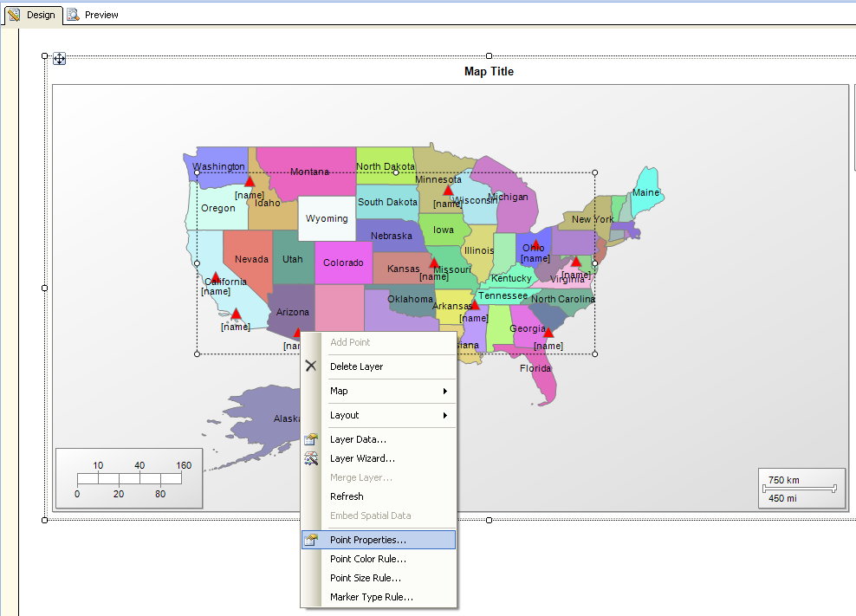This screenshot has height=616, width=856.
Task: Click the Design tab's ruler-and-pencil icon
Action: (14, 15)
